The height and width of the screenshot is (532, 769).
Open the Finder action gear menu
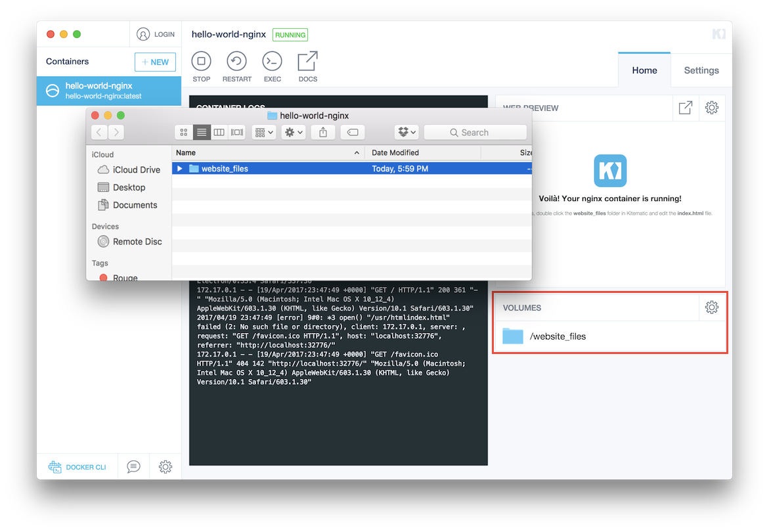[293, 132]
